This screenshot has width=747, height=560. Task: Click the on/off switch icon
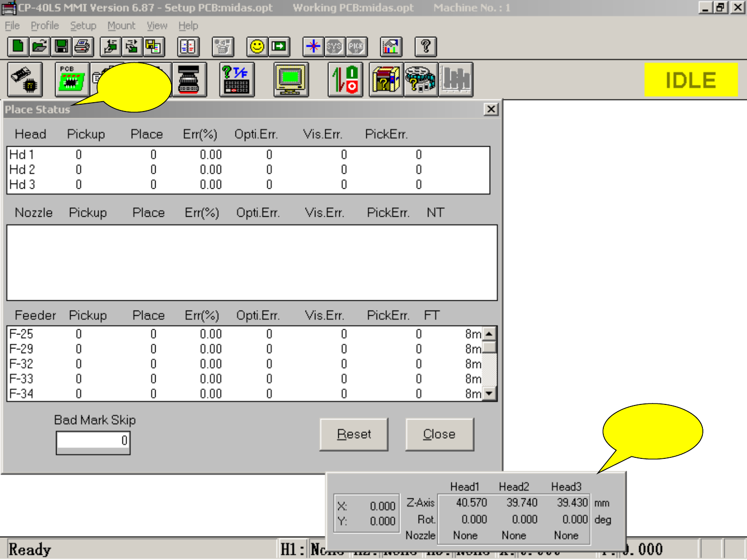pyautogui.click(x=345, y=80)
